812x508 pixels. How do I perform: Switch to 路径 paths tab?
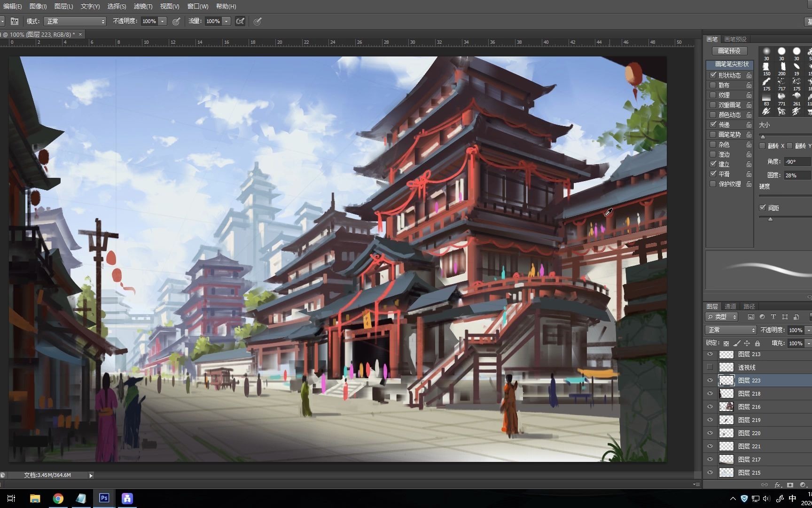(749, 306)
